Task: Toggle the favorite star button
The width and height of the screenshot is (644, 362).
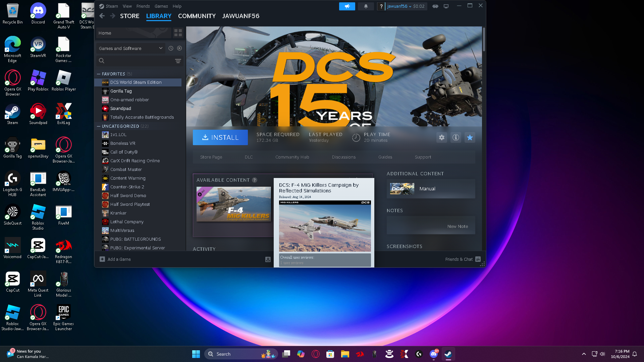Action: click(470, 137)
